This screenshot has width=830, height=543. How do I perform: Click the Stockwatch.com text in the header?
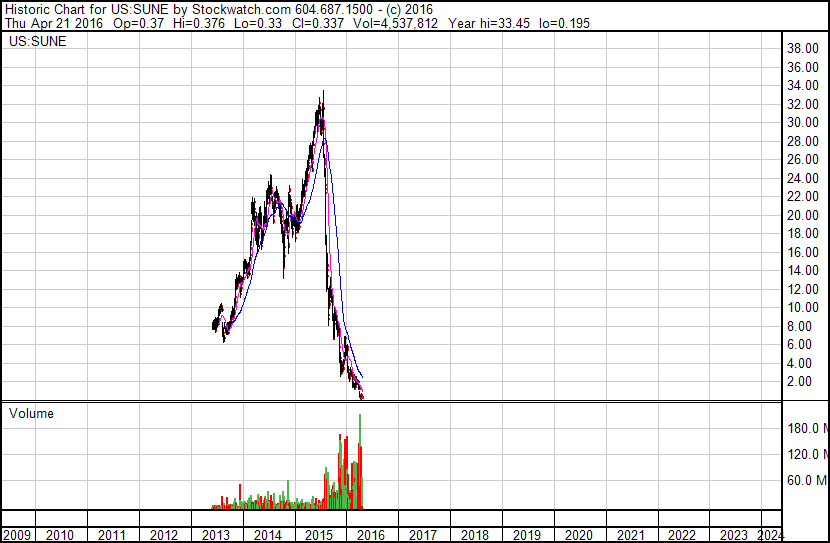(x=241, y=10)
